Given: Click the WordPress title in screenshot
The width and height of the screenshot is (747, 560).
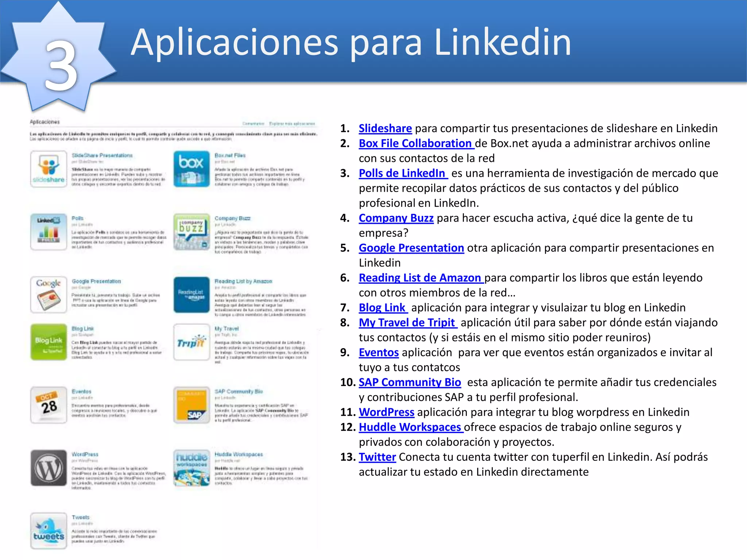Looking at the screenshot, I should [x=85, y=454].
